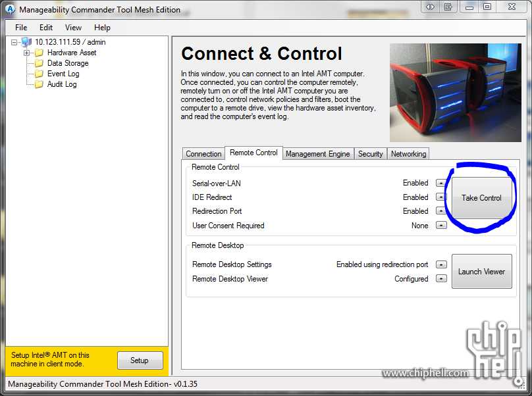532x396 pixels.
Task: Click the small button next to User Consent Required
Action: tap(441, 225)
